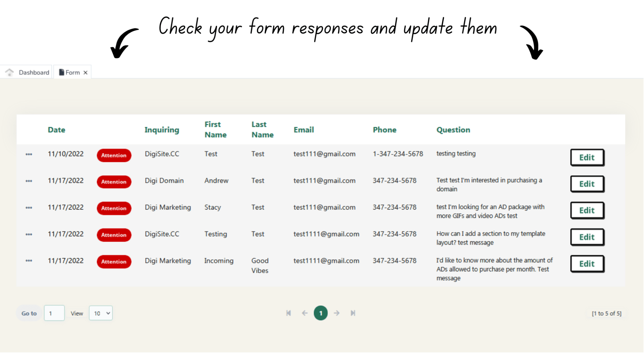Viewport: 644px width, 354px height.
Task: Click the Dashboard home icon
Action: coord(9,72)
